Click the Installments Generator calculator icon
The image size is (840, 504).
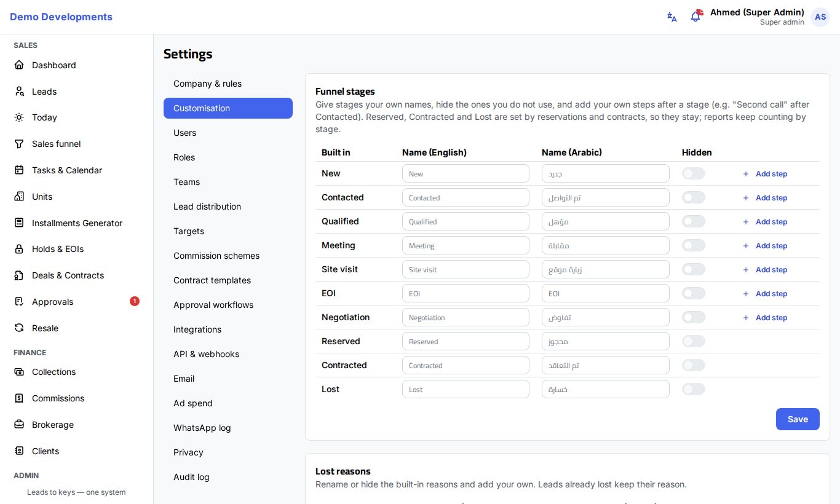19,223
